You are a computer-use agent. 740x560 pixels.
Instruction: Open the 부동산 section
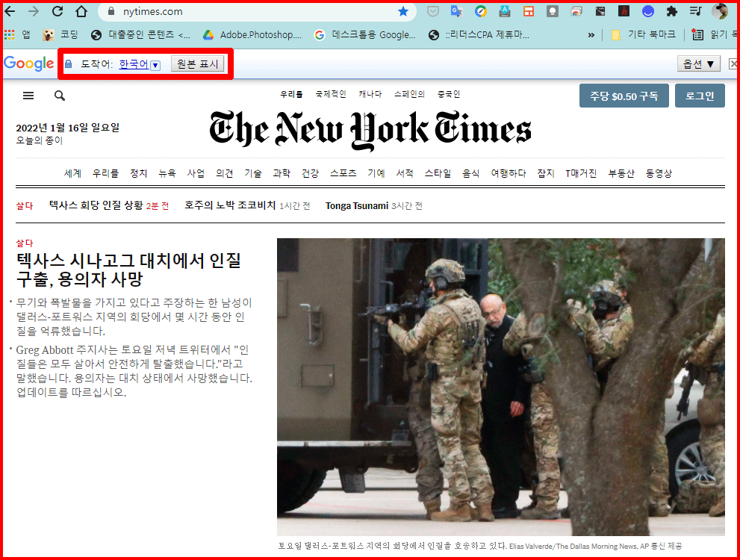(x=621, y=174)
